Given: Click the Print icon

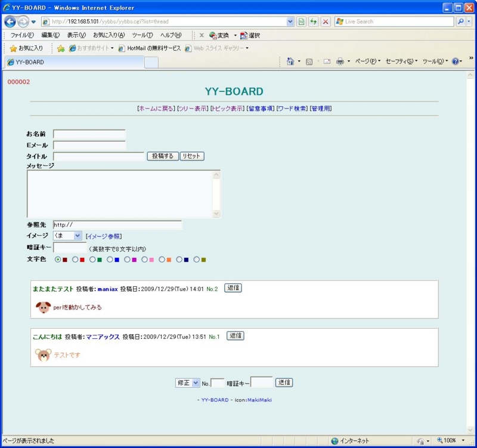Looking at the screenshot, I should point(339,61).
